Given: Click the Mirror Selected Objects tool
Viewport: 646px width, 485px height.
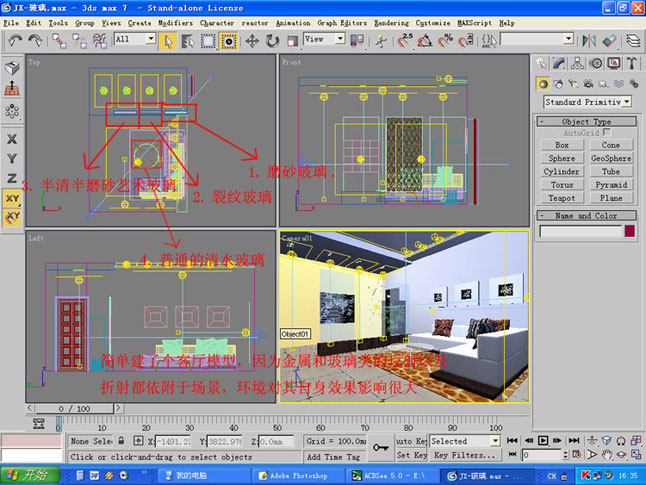Looking at the screenshot, I should pos(589,41).
